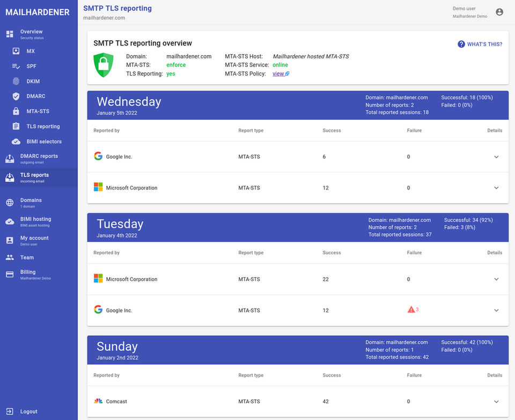Go to the MX sidebar entry
This screenshot has height=420, width=515.
(x=39, y=51)
